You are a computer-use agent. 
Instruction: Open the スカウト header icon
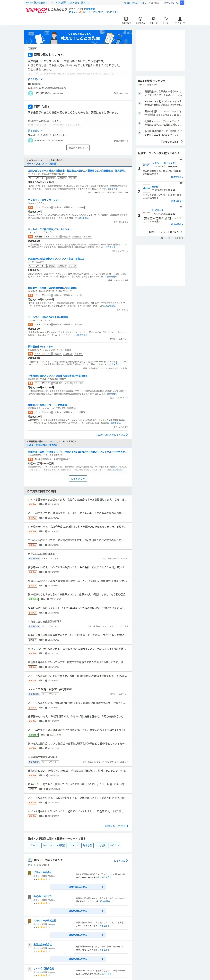pos(166,21)
